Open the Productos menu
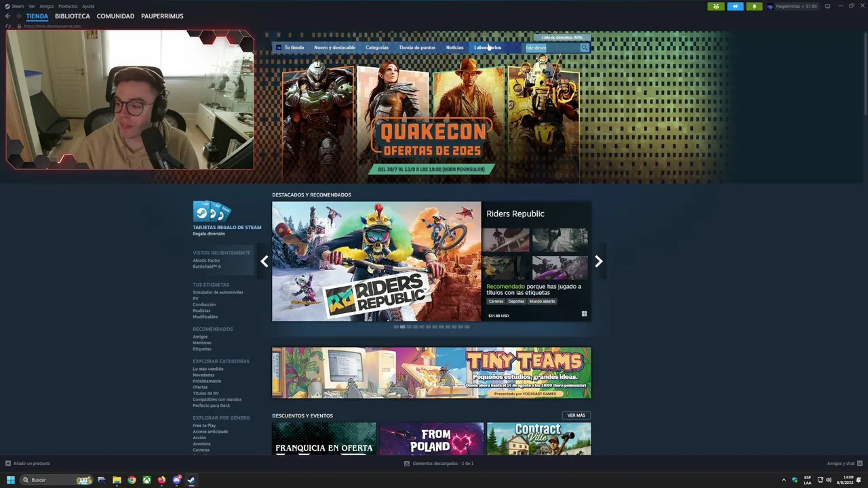The image size is (868, 488). tap(68, 6)
